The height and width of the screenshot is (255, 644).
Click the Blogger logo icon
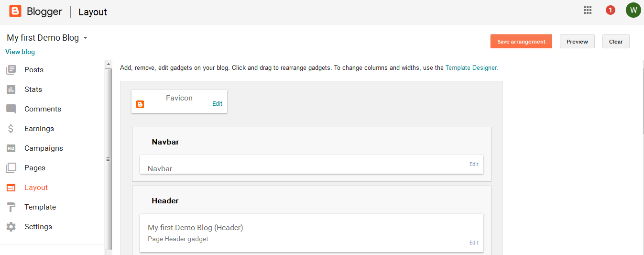point(15,11)
